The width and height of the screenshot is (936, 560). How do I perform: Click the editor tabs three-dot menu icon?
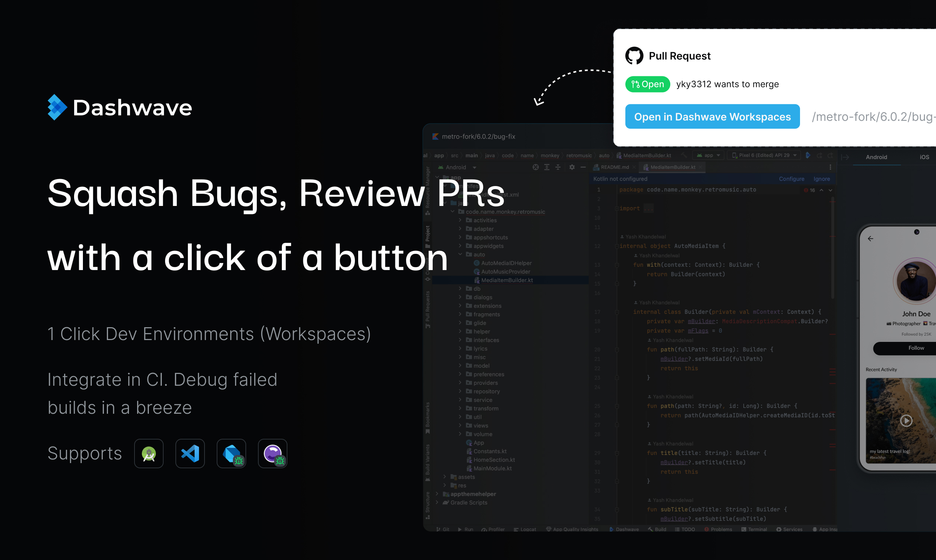830,167
